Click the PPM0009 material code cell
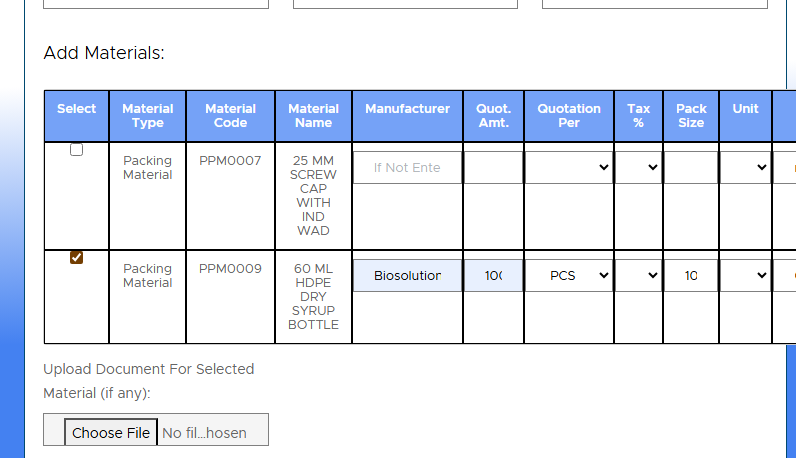Image resolution: width=796 pixels, height=458 pixels. 230,268
